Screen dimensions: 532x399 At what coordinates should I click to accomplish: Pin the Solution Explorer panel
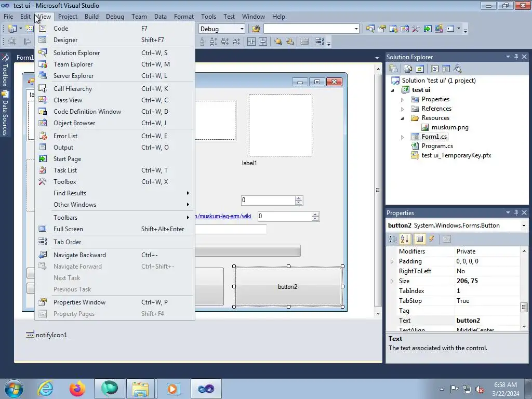pos(516,57)
